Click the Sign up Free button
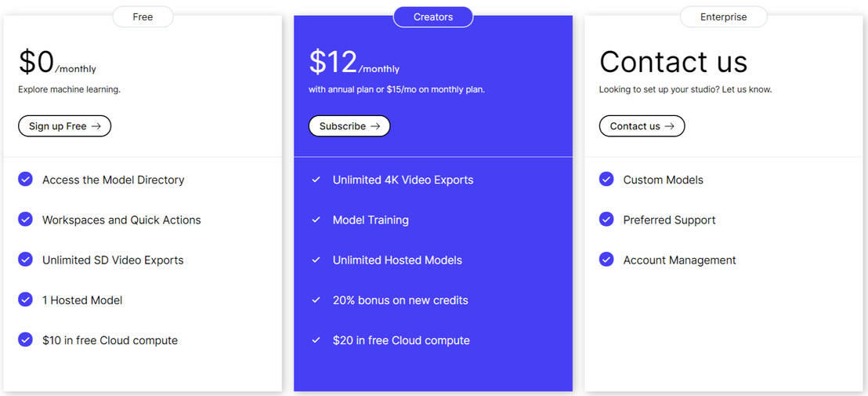868x396 pixels. [65, 126]
